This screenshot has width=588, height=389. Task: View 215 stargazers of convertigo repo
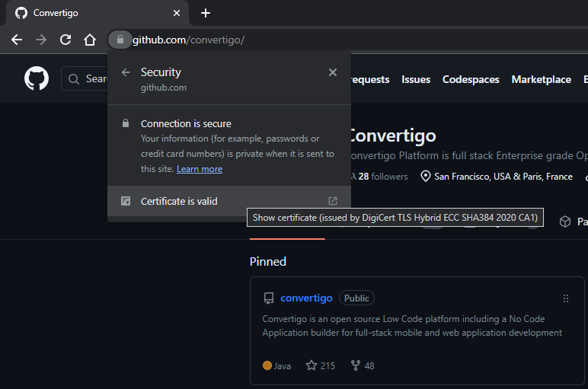(321, 365)
